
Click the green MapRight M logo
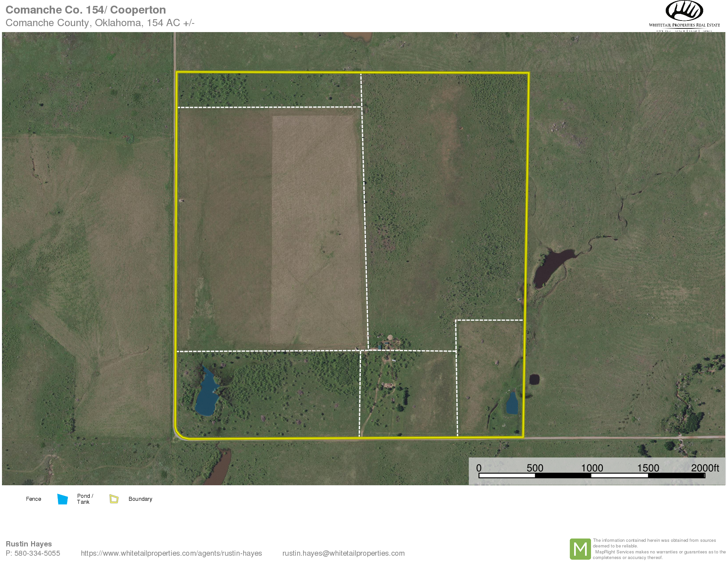pos(580,549)
